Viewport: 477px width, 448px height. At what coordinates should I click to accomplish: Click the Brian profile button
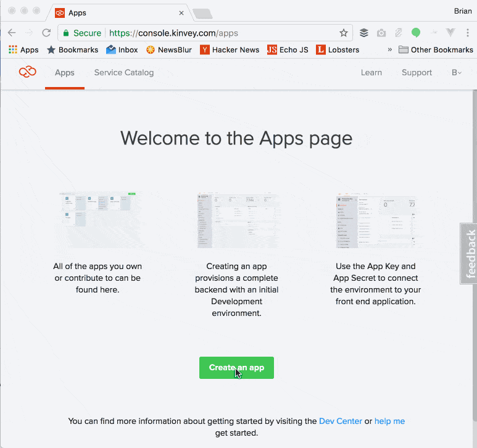[x=462, y=11]
